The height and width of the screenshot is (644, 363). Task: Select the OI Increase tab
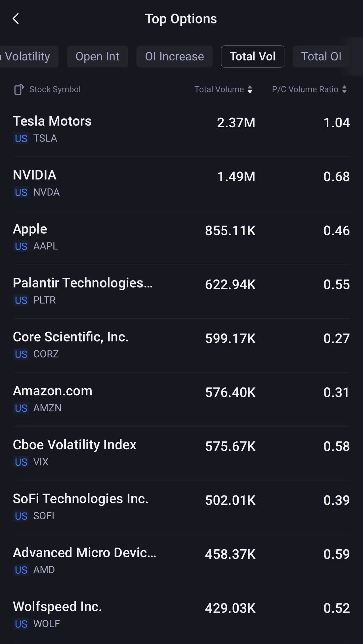pos(174,56)
